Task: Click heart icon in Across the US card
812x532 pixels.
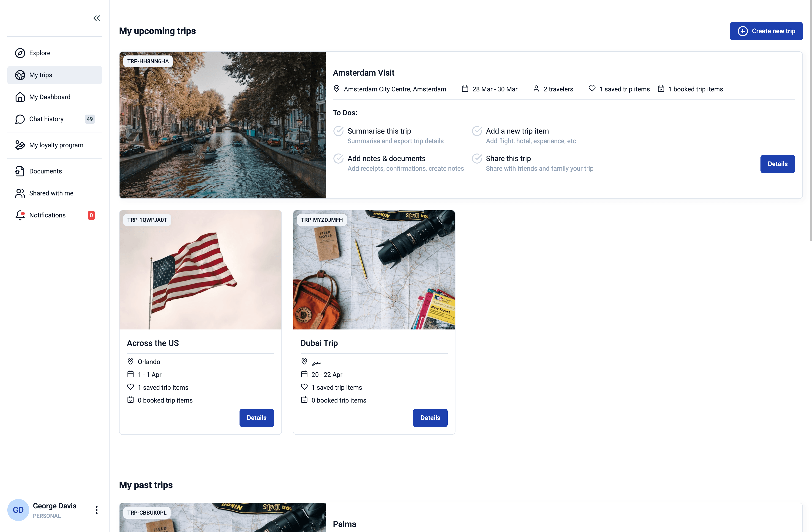Action: coord(130,387)
